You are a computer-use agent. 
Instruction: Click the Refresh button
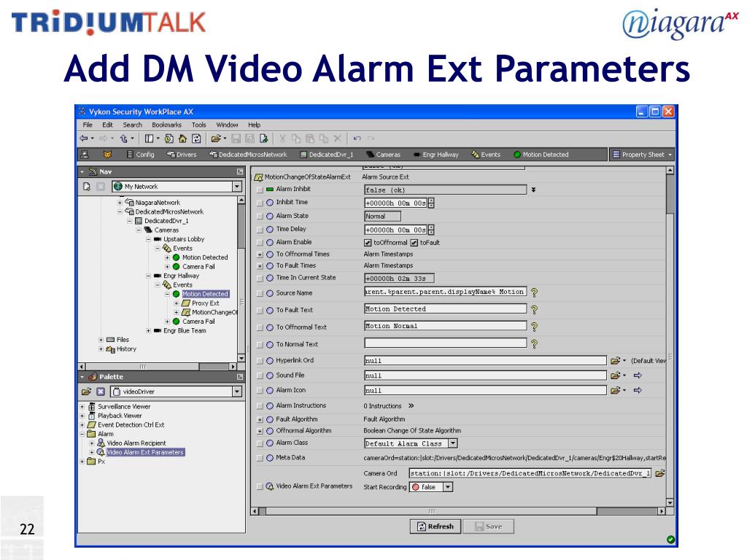[x=436, y=526]
